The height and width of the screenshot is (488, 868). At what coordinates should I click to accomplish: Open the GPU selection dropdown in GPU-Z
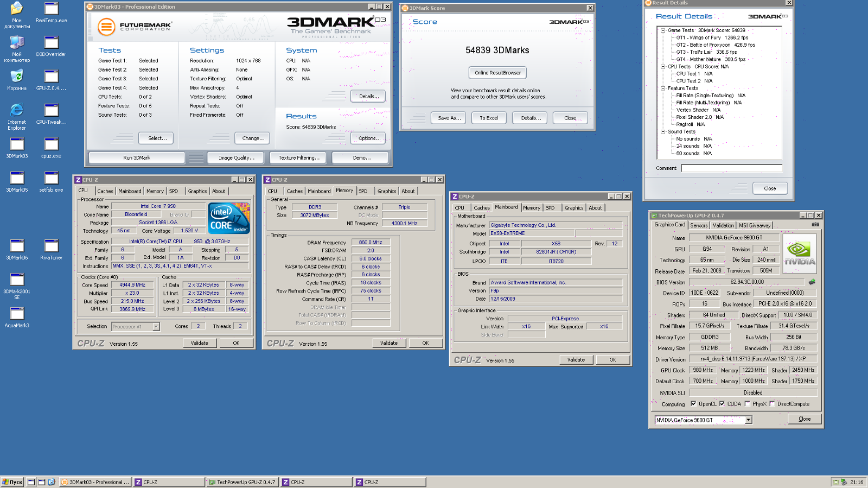click(749, 420)
